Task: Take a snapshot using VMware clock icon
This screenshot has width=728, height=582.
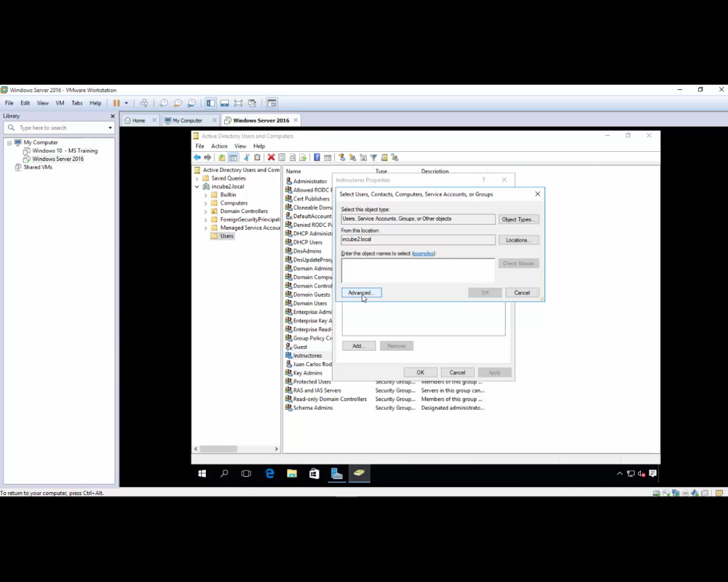Action: (164, 103)
